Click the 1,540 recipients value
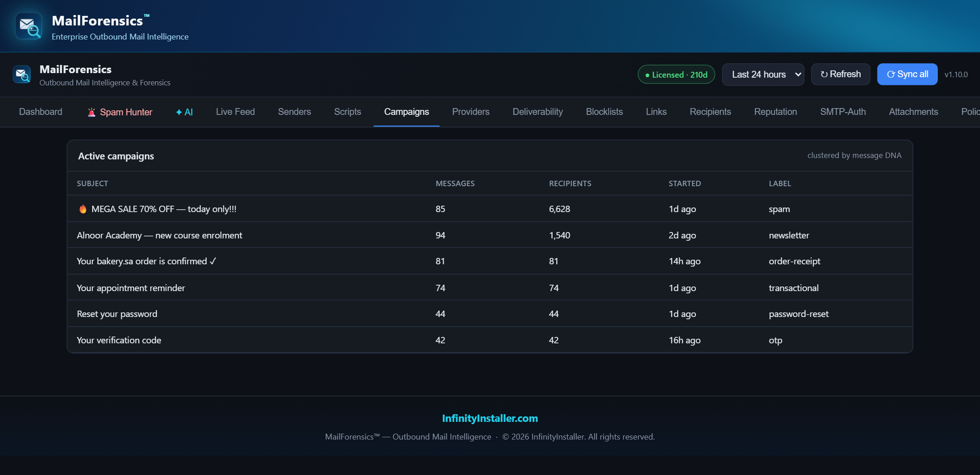Viewport: 980px width, 475px height. [x=560, y=235]
